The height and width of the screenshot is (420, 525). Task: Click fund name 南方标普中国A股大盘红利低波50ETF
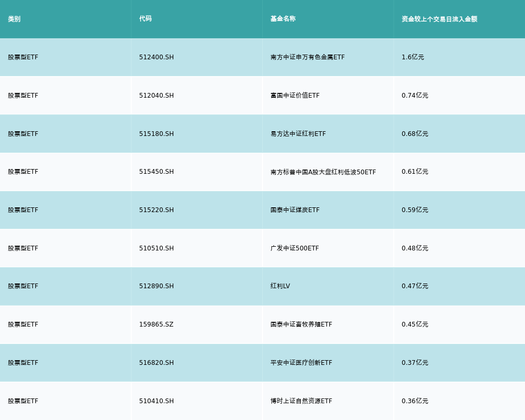click(323, 172)
